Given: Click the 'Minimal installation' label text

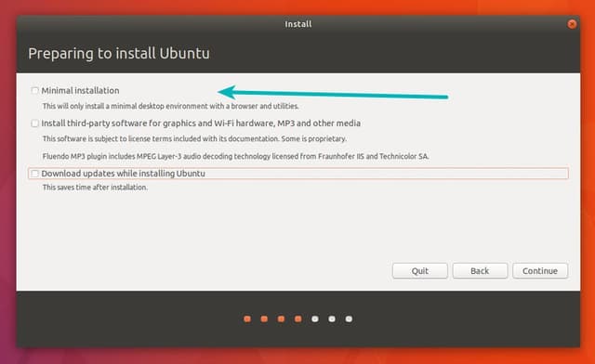Looking at the screenshot, I should [x=81, y=91].
